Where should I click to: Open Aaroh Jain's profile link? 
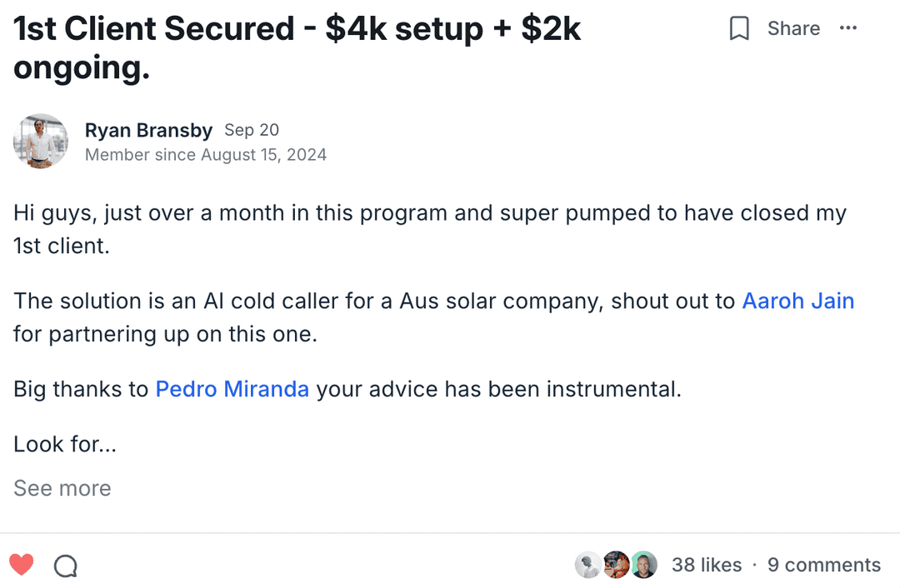[797, 301]
